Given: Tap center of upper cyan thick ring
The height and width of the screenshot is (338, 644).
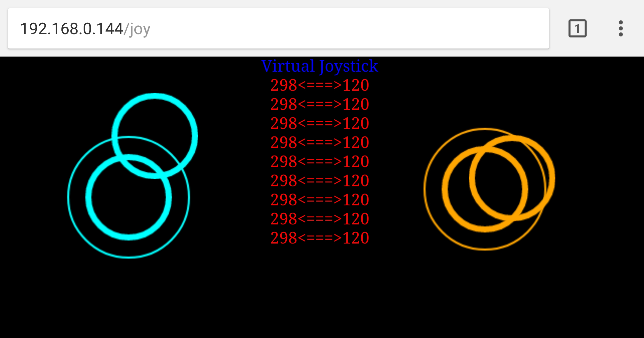Looking at the screenshot, I should pyautogui.click(x=155, y=136).
